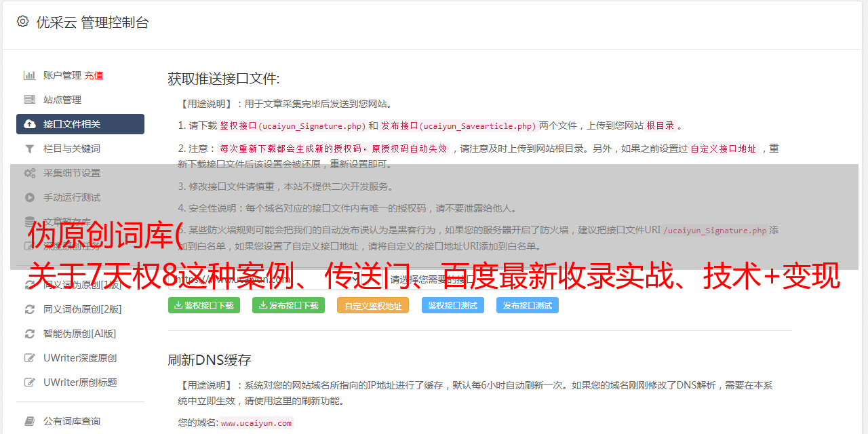Open UWriter原创标题 in the sidebar
The height and width of the screenshot is (434, 868).
[x=80, y=382]
